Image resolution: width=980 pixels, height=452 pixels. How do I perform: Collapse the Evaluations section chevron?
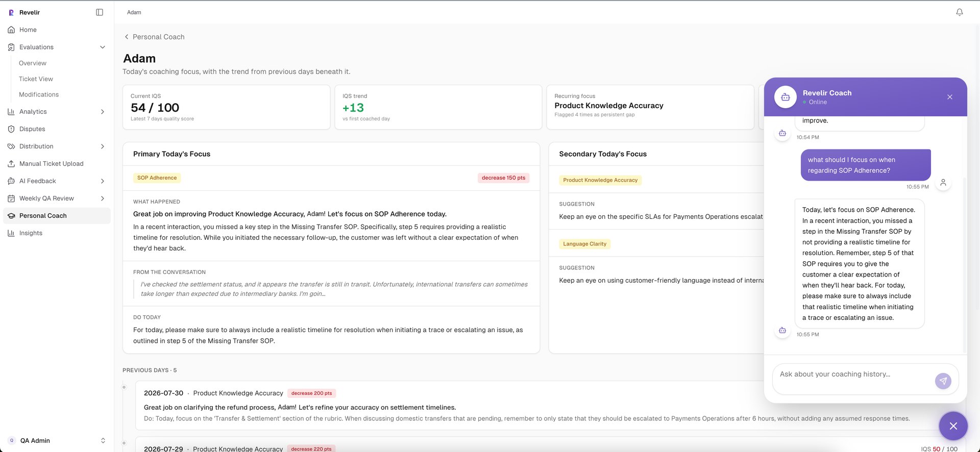[103, 47]
